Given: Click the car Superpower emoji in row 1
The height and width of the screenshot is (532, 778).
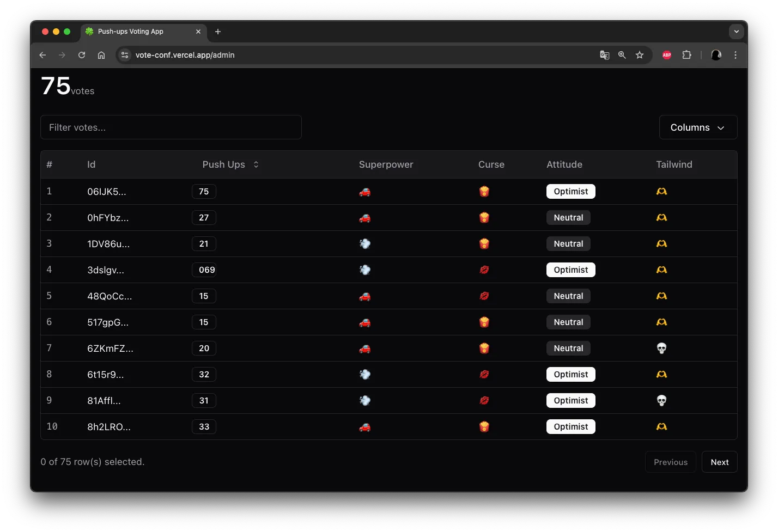Looking at the screenshot, I should point(364,192).
